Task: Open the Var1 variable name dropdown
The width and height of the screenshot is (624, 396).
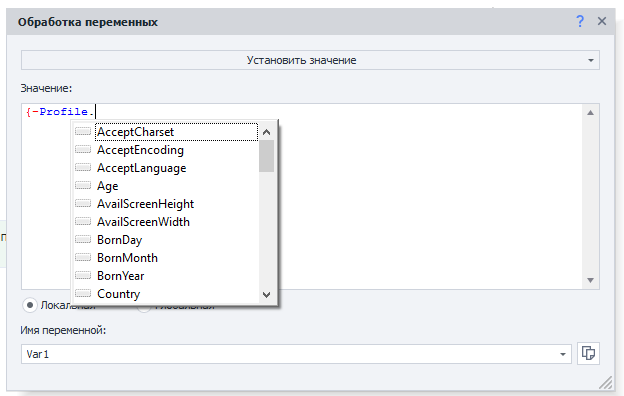Action: click(563, 354)
